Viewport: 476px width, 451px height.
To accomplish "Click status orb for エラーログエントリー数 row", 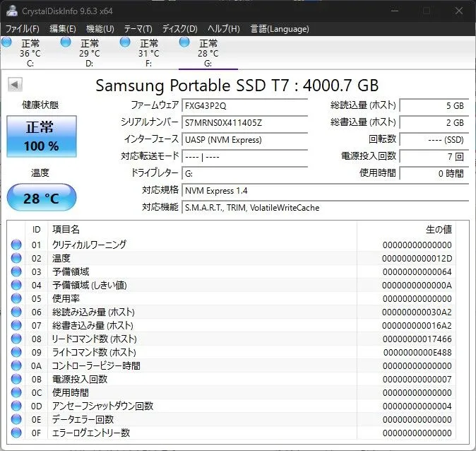I will coord(16,433).
